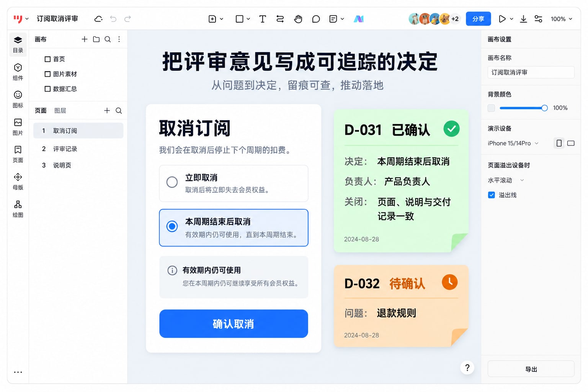Open the 绘图 drawing panel

coord(18,209)
